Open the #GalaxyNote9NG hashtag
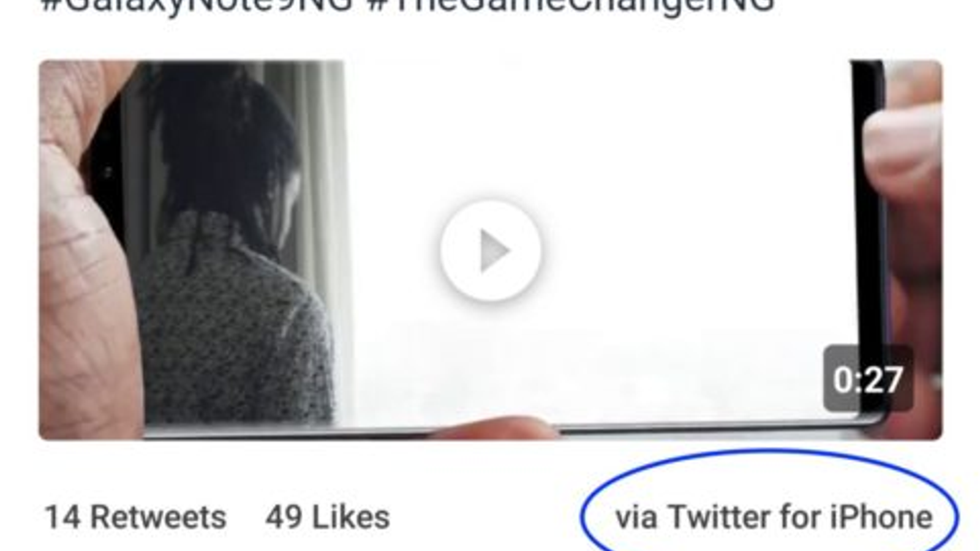 [x=197, y=5]
